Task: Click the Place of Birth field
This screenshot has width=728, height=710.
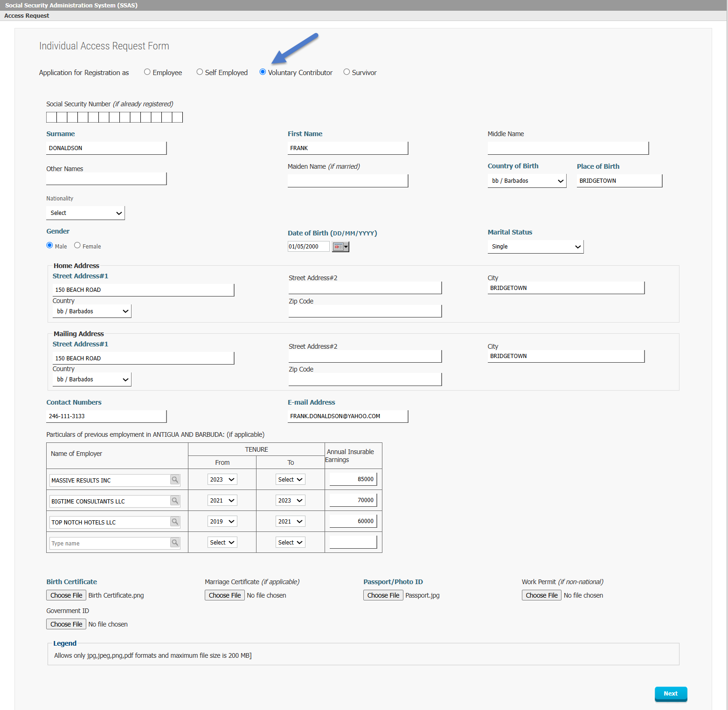Action: (x=619, y=181)
